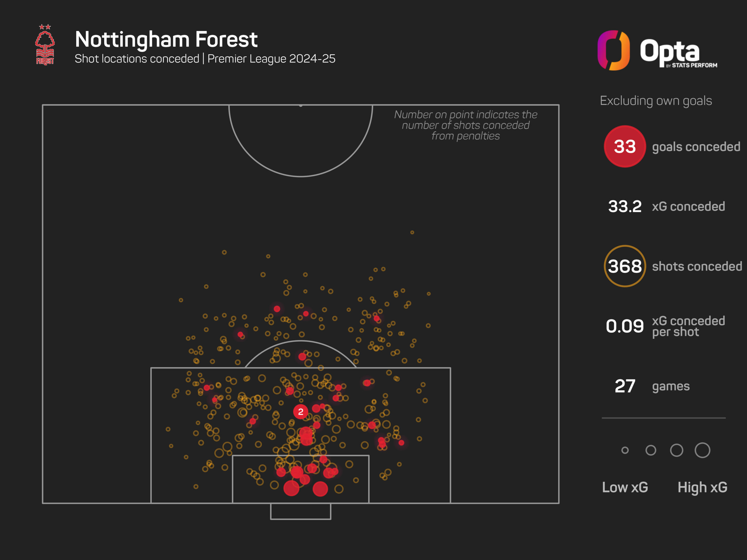Click the 368 shots conceded ring
The image size is (747, 560).
pyautogui.click(x=625, y=266)
